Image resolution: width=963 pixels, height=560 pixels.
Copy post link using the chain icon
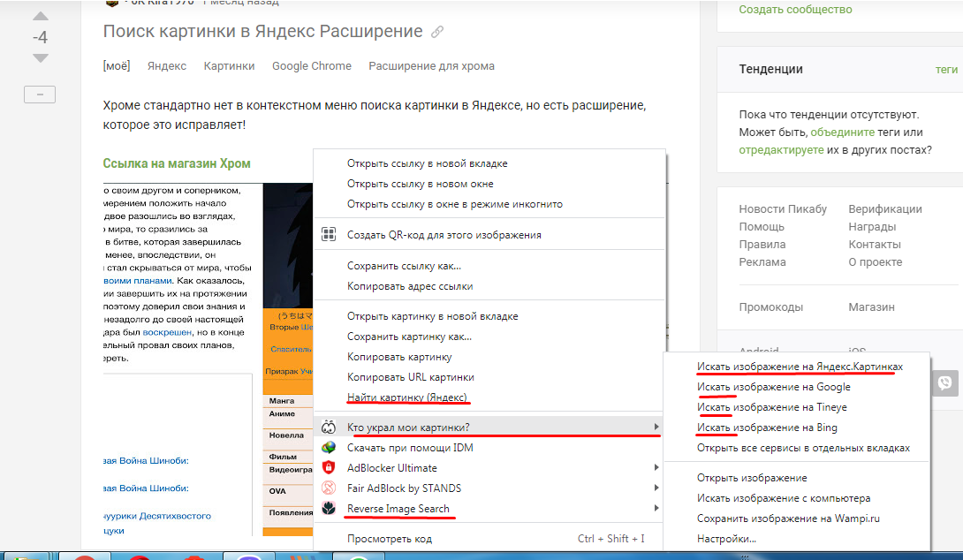(x=437, y=32)
